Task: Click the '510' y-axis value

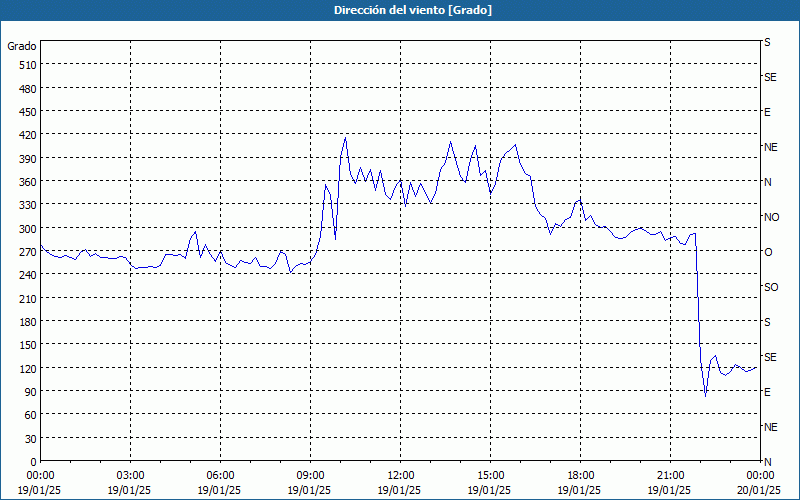Action: coord(29,65)
